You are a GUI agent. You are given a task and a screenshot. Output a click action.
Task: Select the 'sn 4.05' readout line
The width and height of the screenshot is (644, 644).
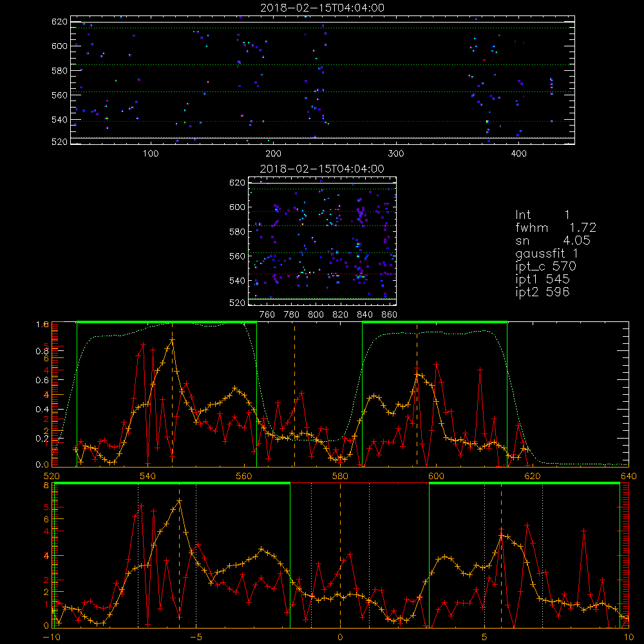tap(553, 241)
